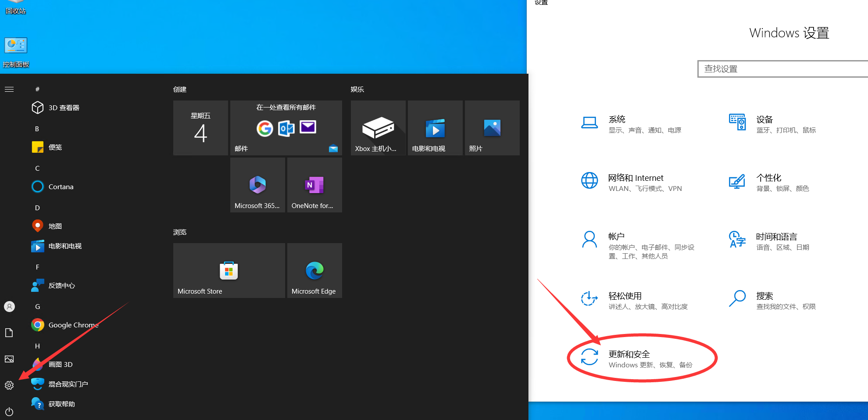
Task: Open the 回收站 desktop icon
Action: pyautogui.click(x=16, y=7)
